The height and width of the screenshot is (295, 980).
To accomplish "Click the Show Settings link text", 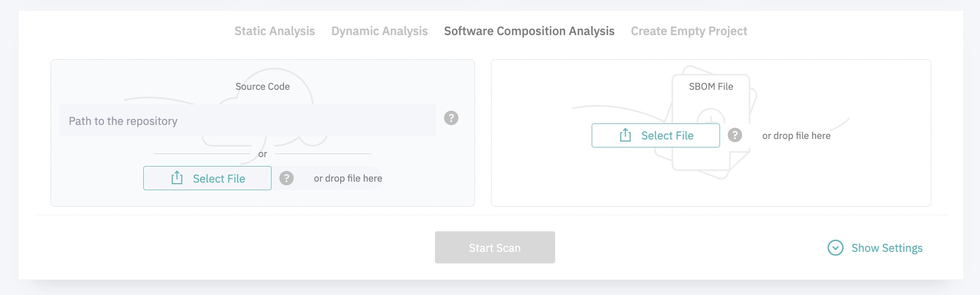I will [887, 248].
